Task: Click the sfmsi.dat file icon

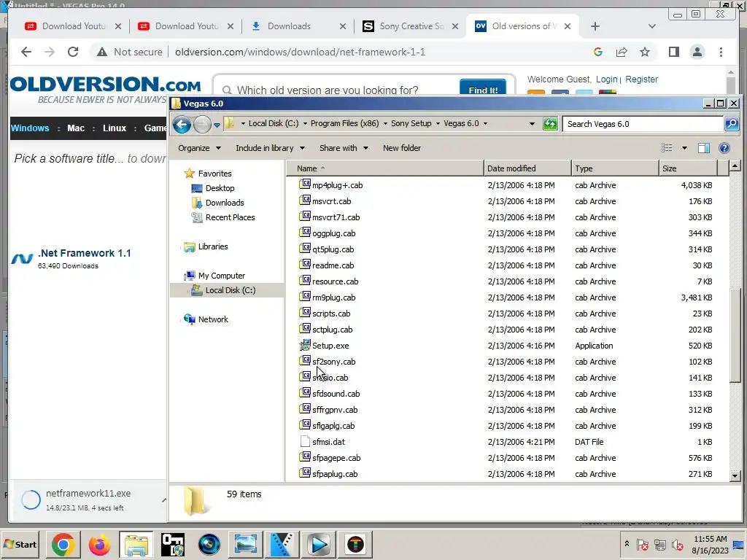Action: click(x=305, y=442)
